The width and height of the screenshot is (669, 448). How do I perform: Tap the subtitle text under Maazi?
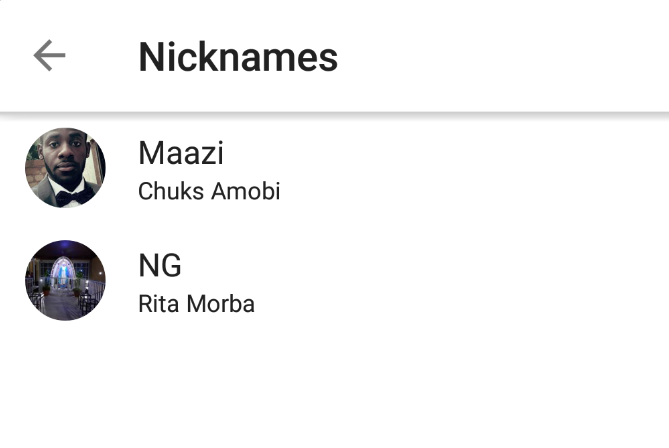[209, 191]
